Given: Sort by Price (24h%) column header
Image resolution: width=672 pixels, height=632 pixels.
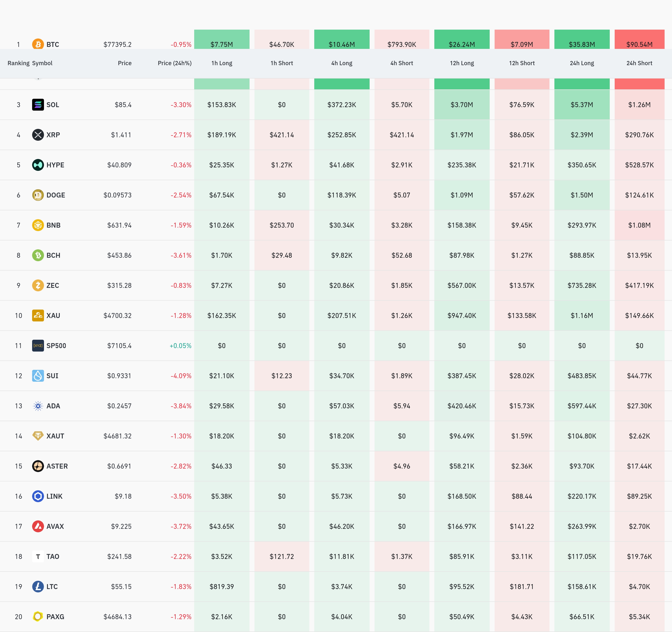Looking at the screenshot, I should (174, 63).
